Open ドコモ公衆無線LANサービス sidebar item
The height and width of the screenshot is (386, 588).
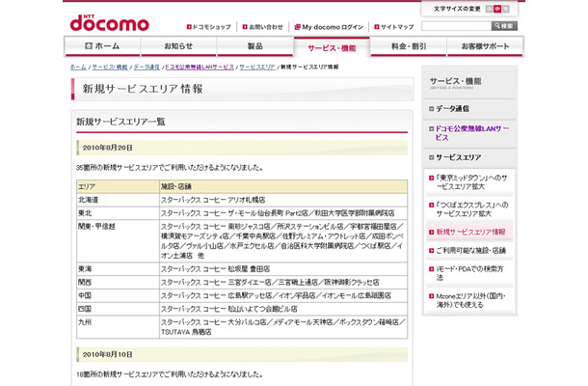point(472,133)
